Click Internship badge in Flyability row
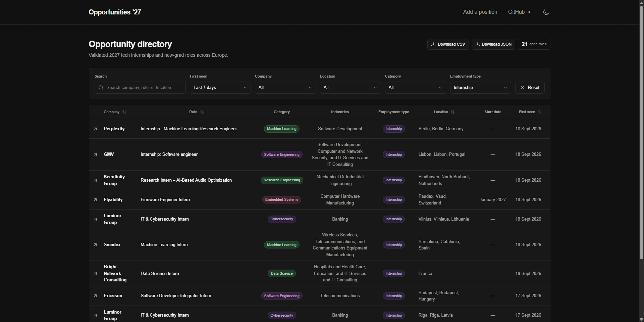The height and width of the screenshot is (322, 644). [394, 200]
